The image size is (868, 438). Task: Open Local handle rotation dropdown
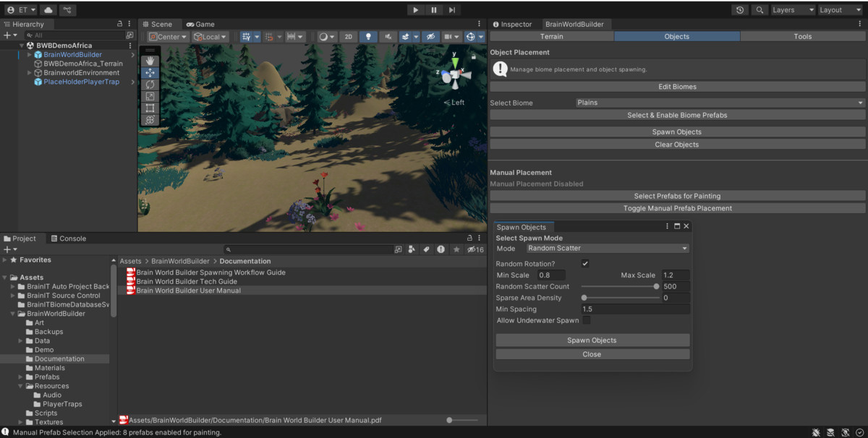tap(210, 36)
